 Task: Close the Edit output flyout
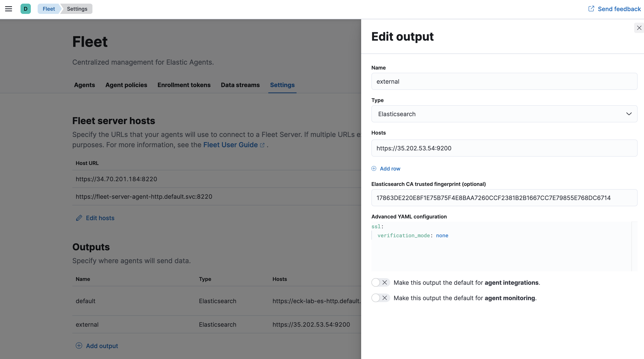(x=639, y=28)
